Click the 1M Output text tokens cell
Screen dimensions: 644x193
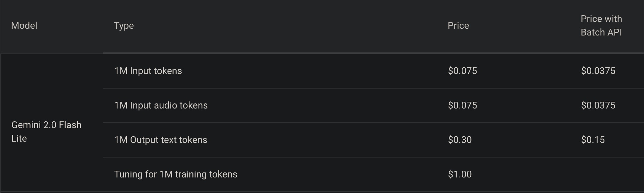coord(161,140)
